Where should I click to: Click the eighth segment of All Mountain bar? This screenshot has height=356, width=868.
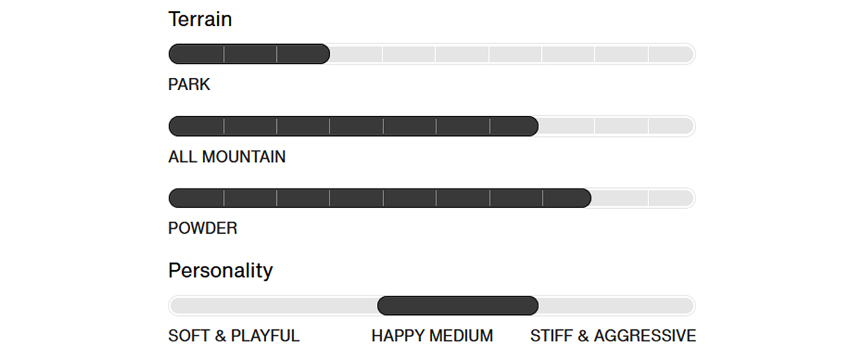point(567,126)
